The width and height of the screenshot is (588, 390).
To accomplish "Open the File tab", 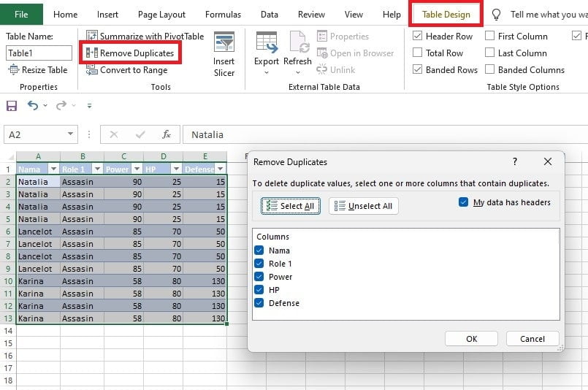I will coord(21,15).
